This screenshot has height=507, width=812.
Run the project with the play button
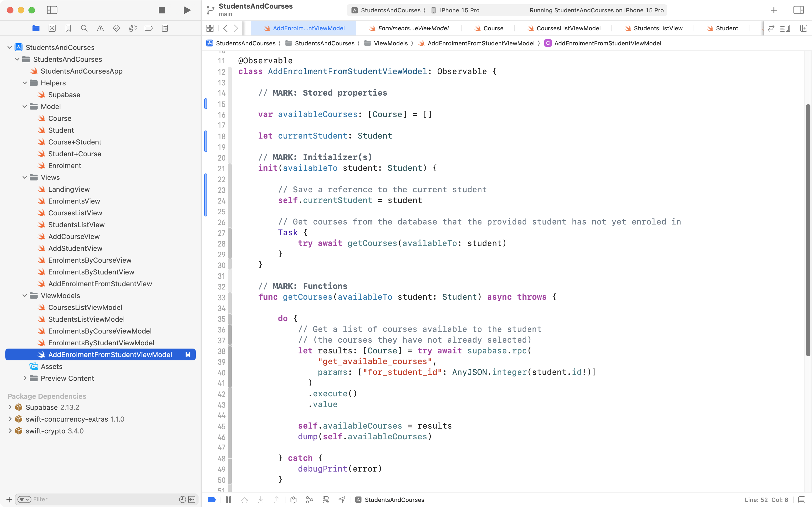(187, 10)
